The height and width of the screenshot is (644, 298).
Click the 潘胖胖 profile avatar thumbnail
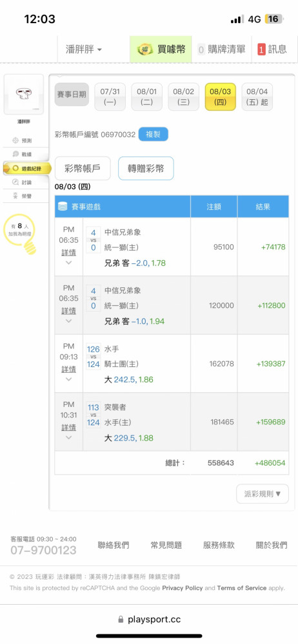coord(23,95)
